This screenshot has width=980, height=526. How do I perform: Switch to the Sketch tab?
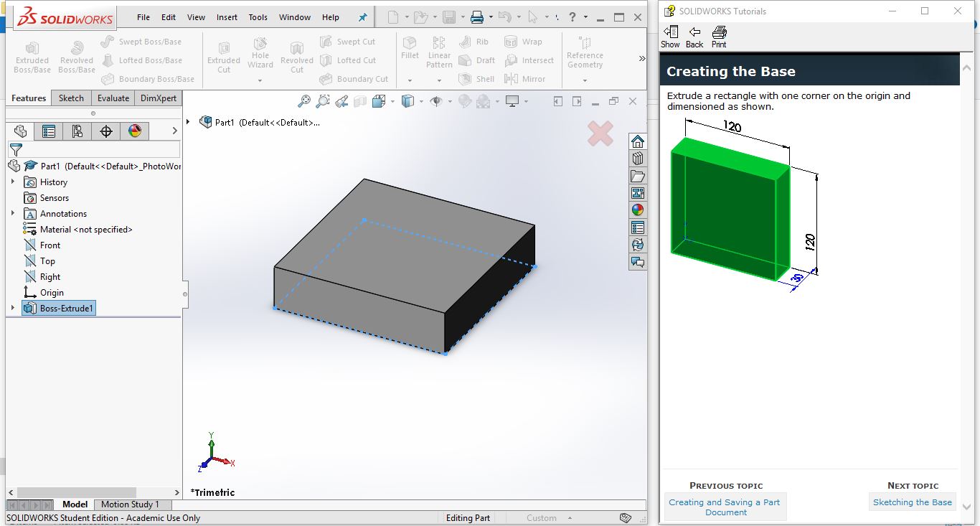coord(71,98)
